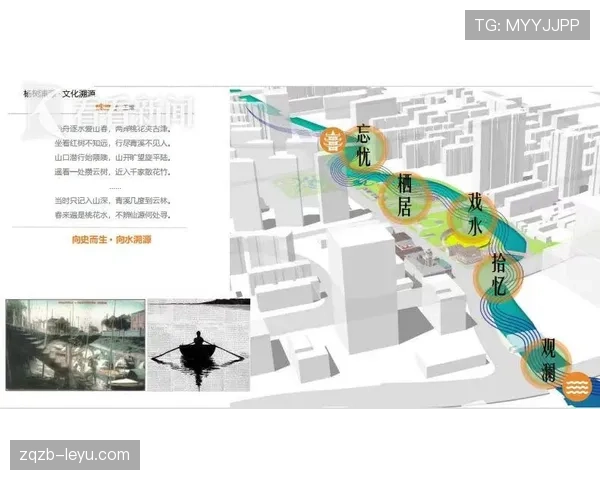Click the 文化溯源 heading text
Viewport: 600px width, 480px height.
point(79,94)
